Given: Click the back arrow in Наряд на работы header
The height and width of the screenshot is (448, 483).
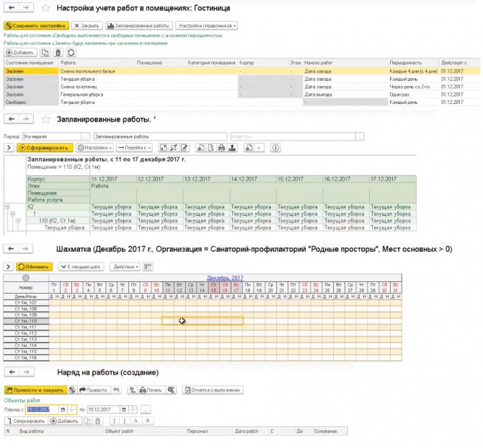Looking at the screenshot, I should 12,372.
